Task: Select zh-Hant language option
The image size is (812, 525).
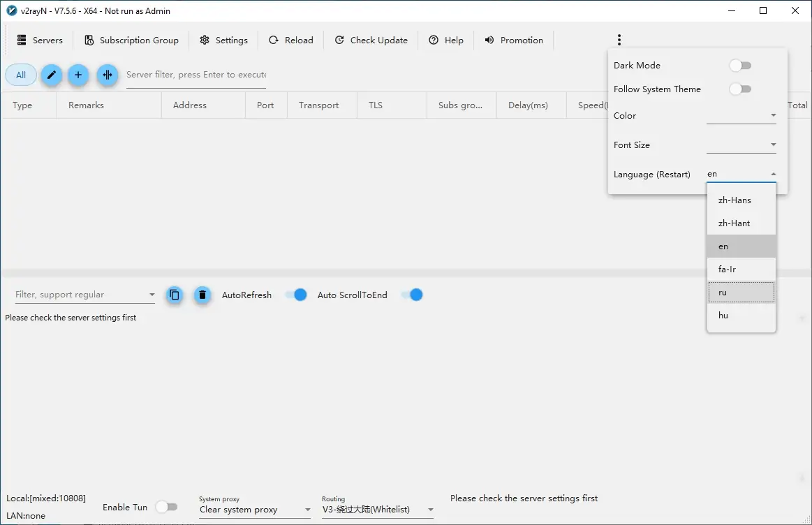Action: (x=741, y=223)
